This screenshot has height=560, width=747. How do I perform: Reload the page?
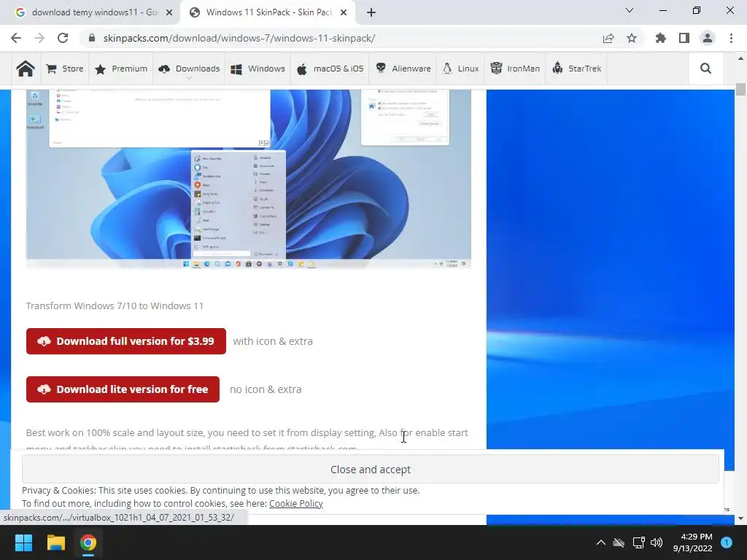pyautogui.click(x=63, y=38)
